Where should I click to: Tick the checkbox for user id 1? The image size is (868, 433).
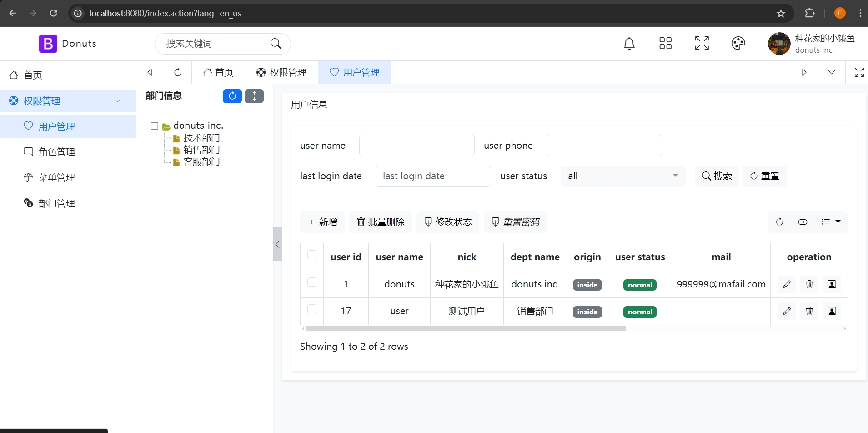click(x=312, y=282)
